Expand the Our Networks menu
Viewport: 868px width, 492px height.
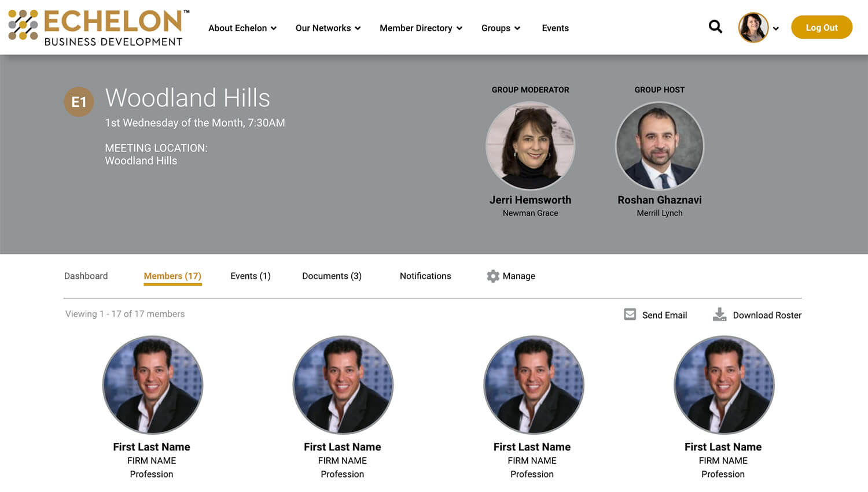[328, 28]
